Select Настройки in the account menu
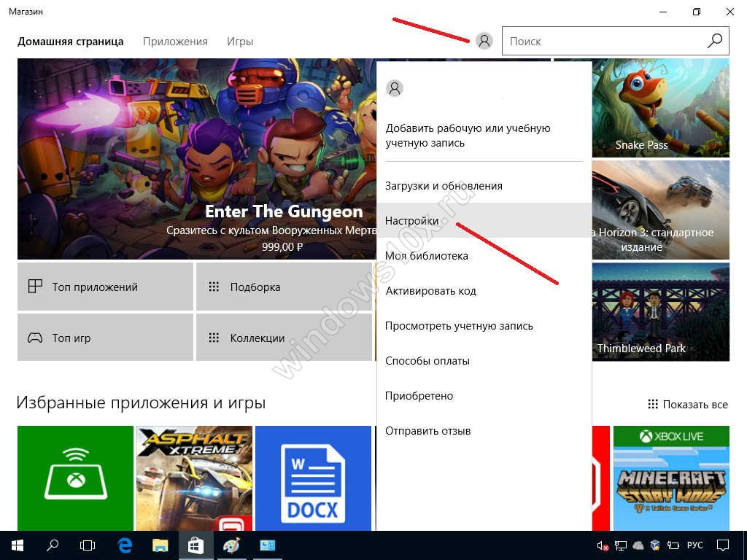747x560 pixels. [x=412, y=220]
